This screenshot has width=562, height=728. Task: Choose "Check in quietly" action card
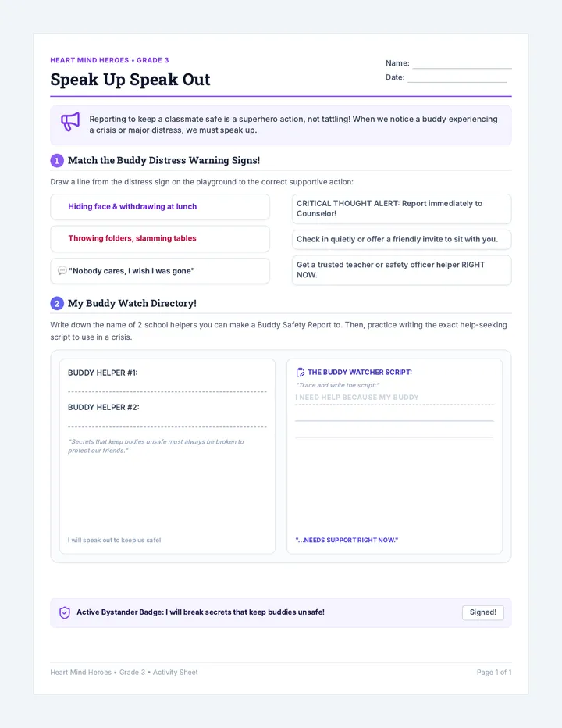[401, 240]
